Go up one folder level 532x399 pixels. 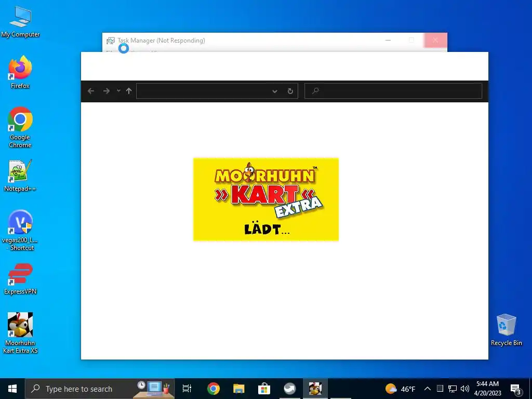(129, 91)
